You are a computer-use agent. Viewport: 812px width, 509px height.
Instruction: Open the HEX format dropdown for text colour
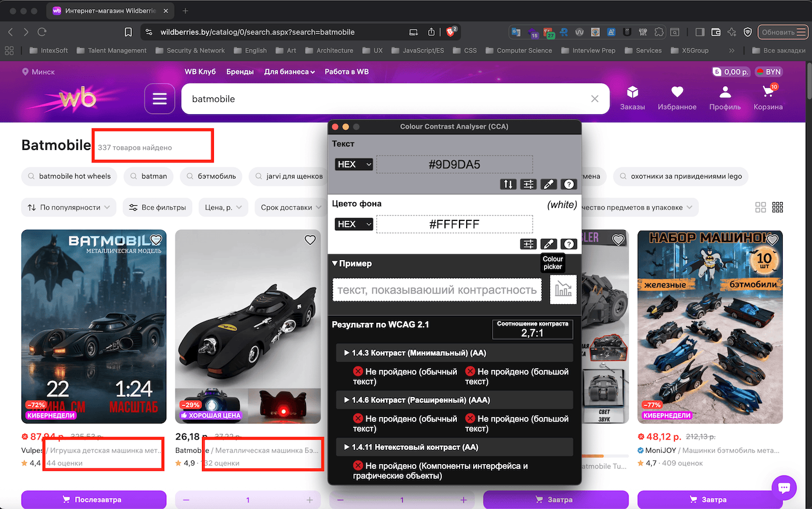coord(353,164)
